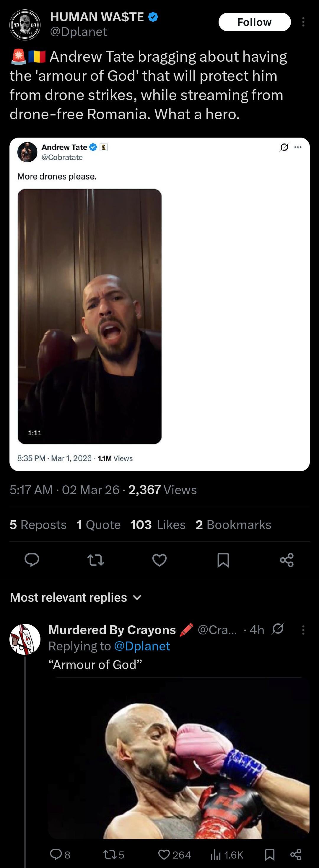Click the reply icon under main post
Image resolution: width=319 pixels, height=868 pixels.
pos(32,560)
